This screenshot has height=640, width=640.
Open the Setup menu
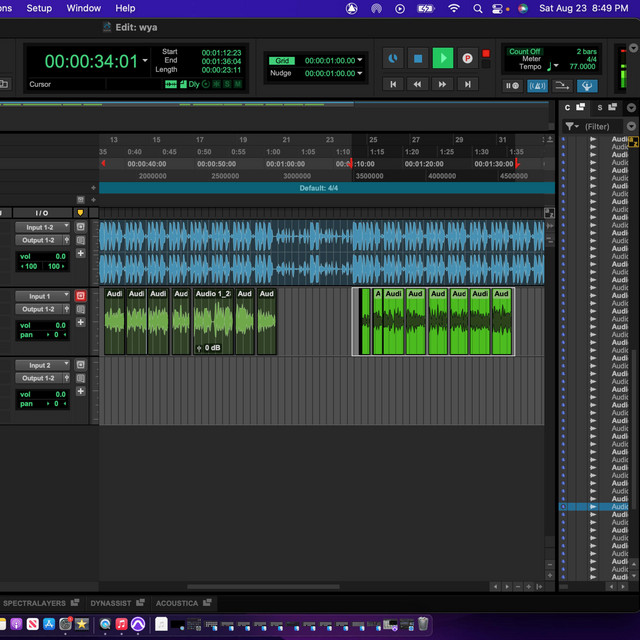point(39,8)
